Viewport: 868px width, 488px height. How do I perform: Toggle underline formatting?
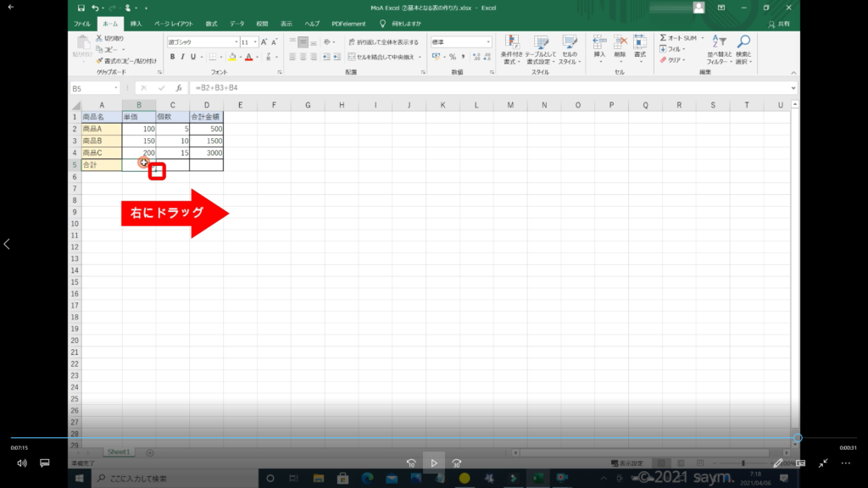(194, 57)
